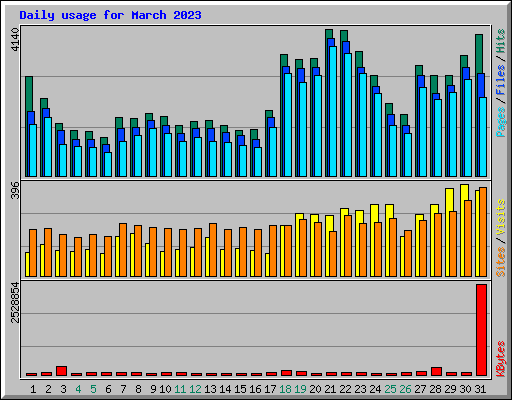Click the cyan pages bar for day 1
This screenshot has width=512, height=400.
click(33, 150)
